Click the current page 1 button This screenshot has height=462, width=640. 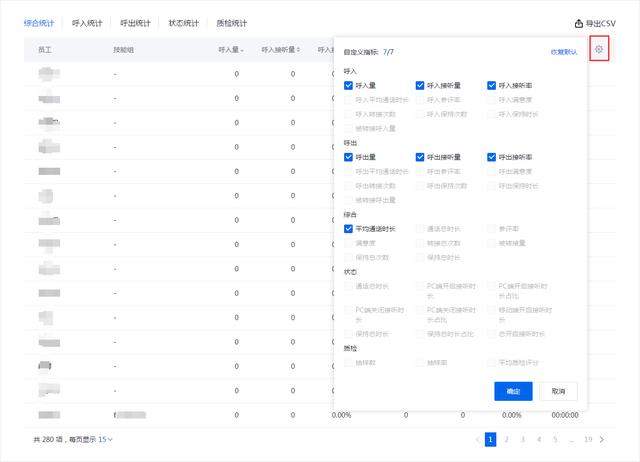[490, 440]
